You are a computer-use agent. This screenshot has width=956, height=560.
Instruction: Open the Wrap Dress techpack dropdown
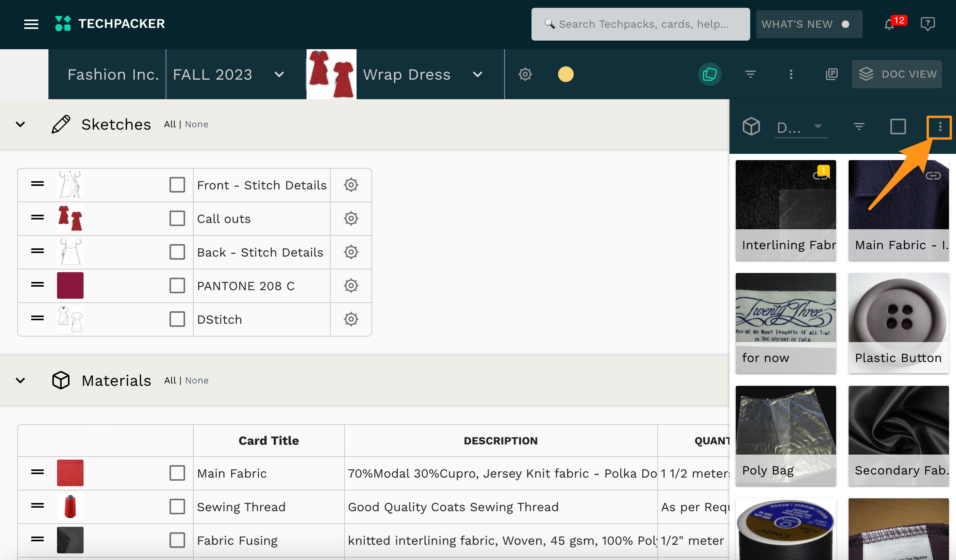point(477,75)
